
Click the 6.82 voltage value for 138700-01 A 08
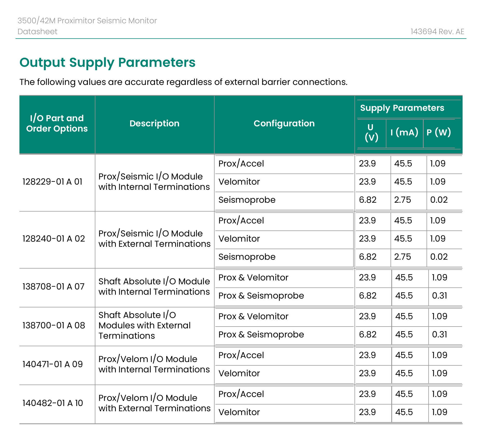[x=368, y=335]
